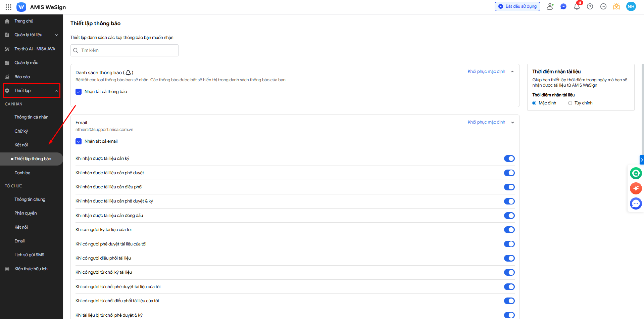644x319 pixels.
Task: Open the chat message icon in header
Action: [563, 6]
